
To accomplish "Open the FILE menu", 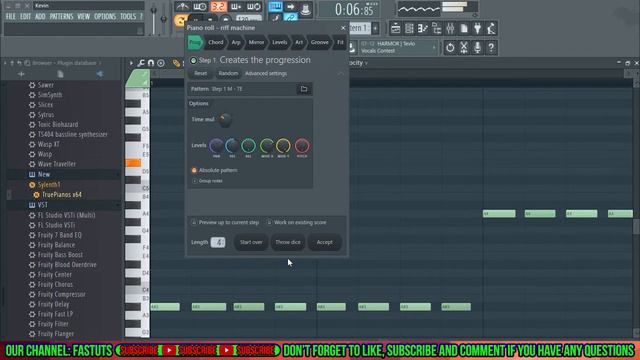I will [x=11, y=16].
